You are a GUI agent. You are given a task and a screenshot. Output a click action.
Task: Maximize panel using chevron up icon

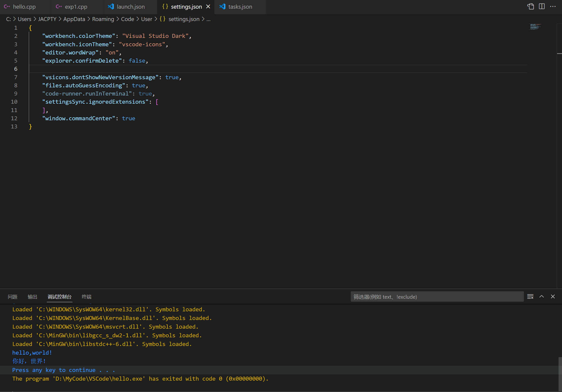541,296
